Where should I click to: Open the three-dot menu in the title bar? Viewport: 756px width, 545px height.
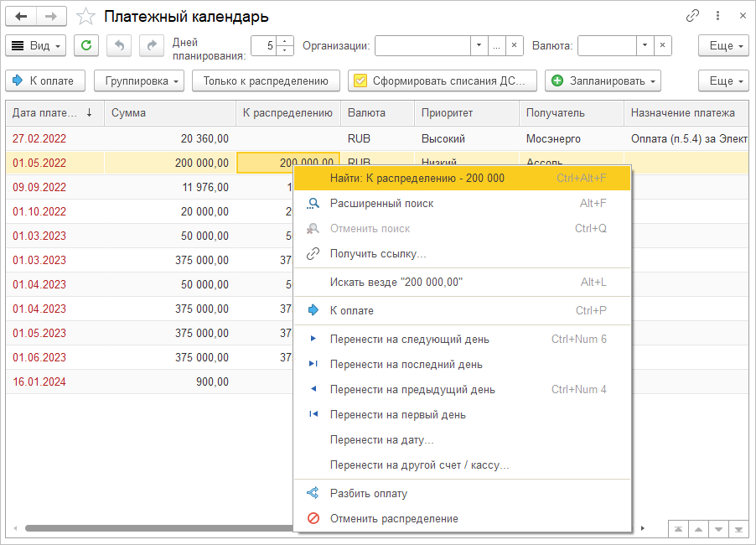(717, 16)
